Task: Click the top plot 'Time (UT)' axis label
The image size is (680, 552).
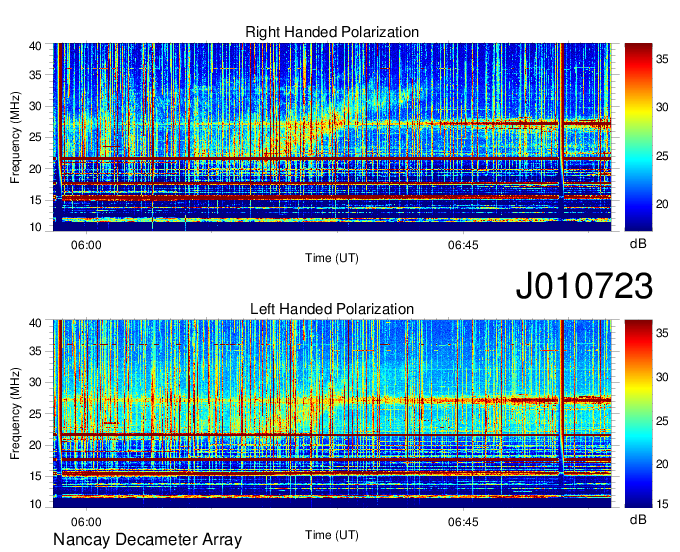Action: (332, 258)
